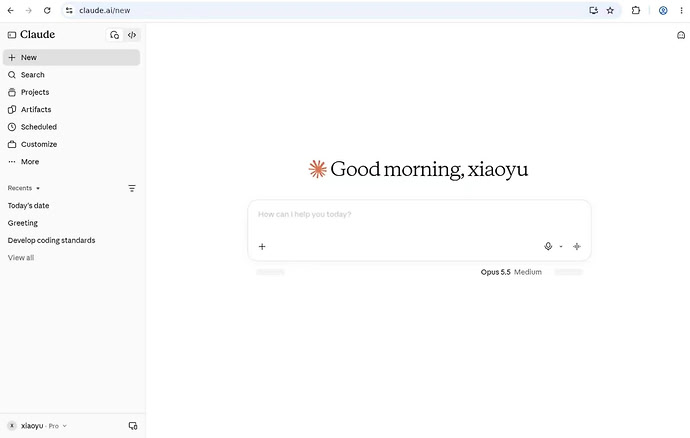Start a New chat
690x438 pixels.
click(x=71, y=58)
